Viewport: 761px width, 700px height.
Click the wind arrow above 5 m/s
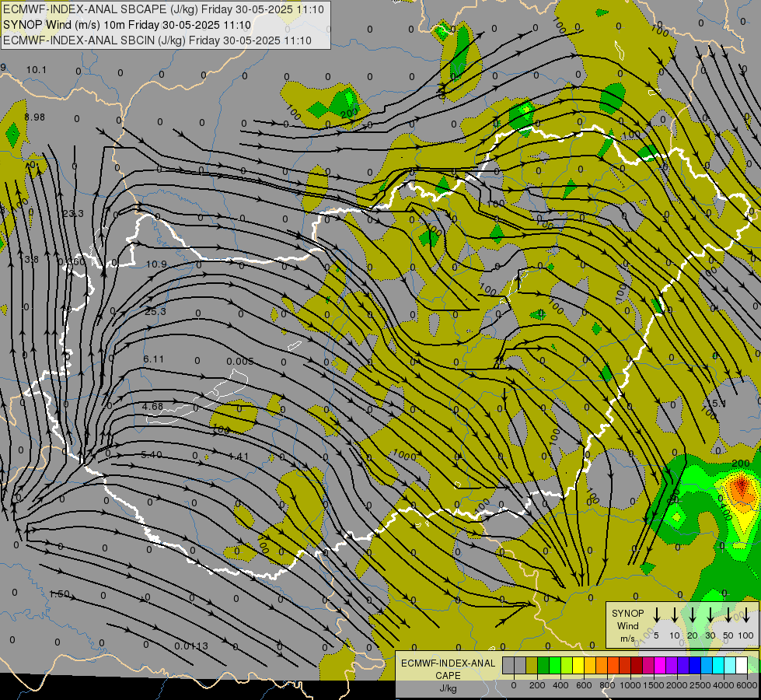point(656,614)
